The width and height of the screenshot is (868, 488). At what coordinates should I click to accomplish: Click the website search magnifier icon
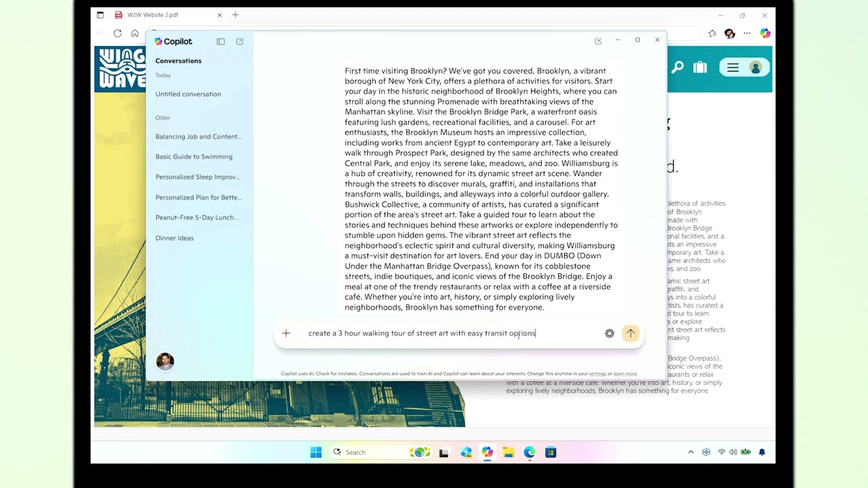click(677, 67)
